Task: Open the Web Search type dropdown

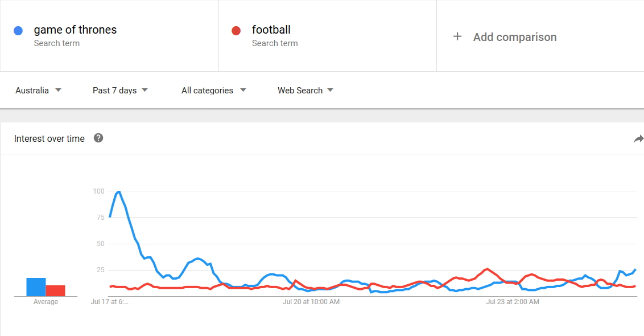Action: coord(305,91)
